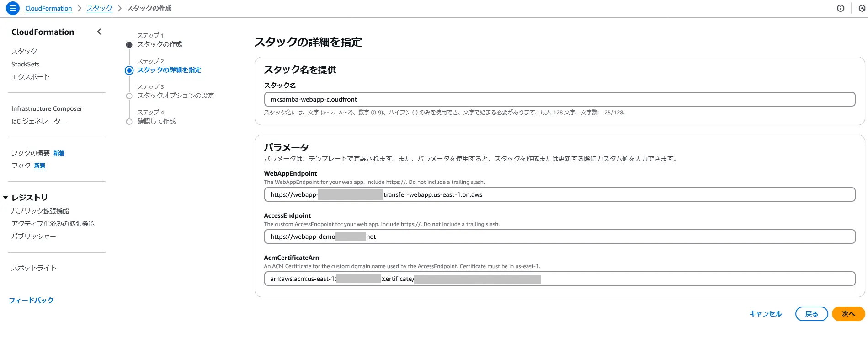Click 新着 badge next to フック
This screenshot has width=868, height=339.
pos(40,166)
